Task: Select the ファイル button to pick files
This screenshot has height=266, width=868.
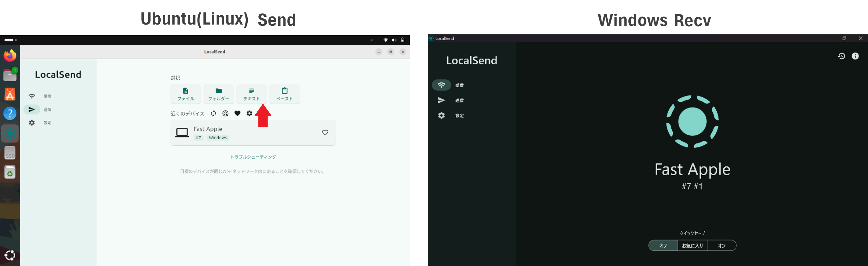Action: coord(186,94)
